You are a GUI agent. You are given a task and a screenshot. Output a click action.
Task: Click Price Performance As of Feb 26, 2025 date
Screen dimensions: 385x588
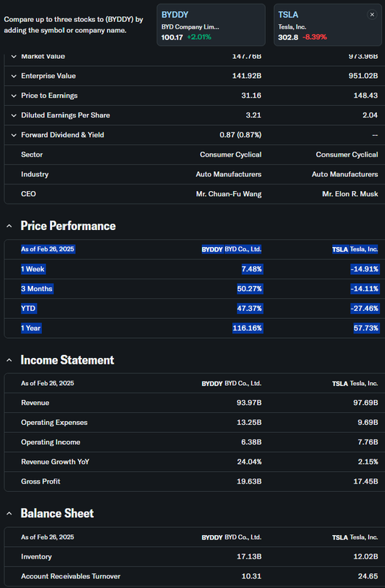click(48, 249)
